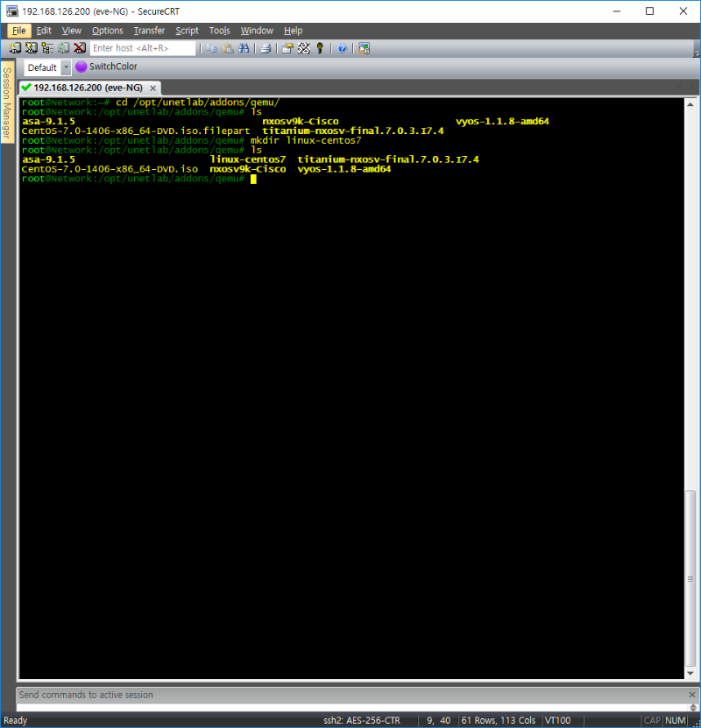Minimize the SecureCRT window

tap(617, 11)
